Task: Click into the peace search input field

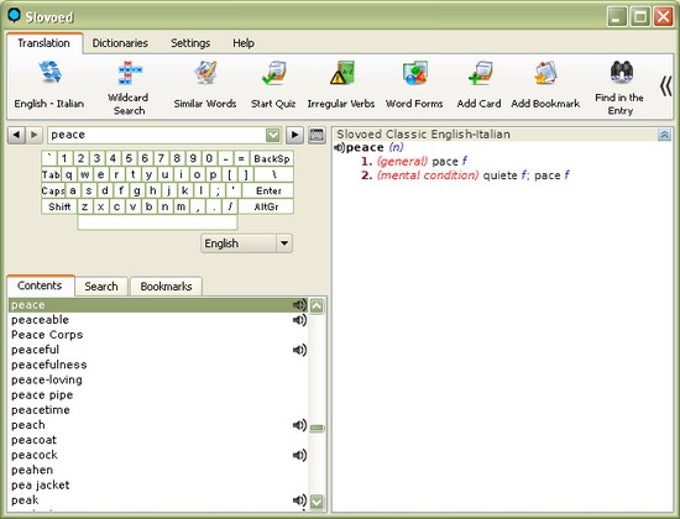Action: (157, 135)
